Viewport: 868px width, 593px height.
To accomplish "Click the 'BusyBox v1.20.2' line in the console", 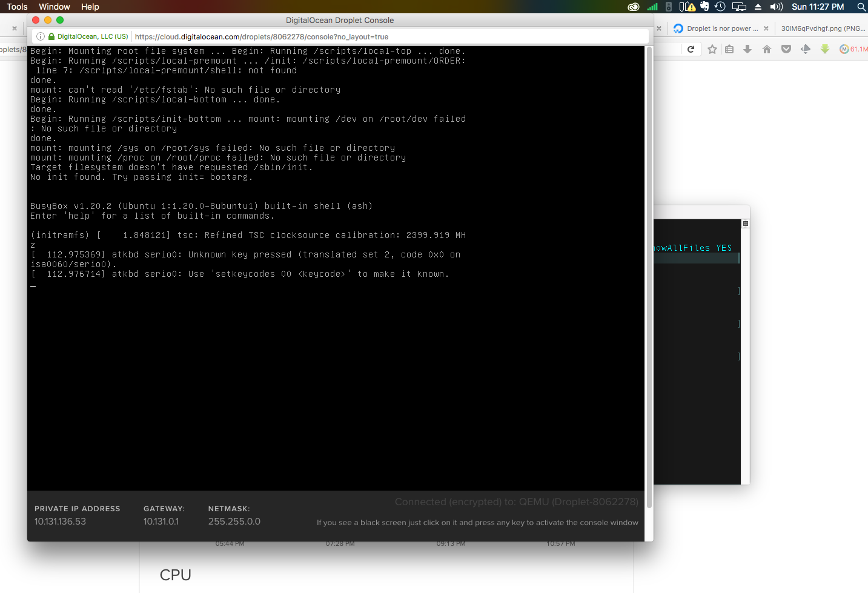I will tap(201, 206).
